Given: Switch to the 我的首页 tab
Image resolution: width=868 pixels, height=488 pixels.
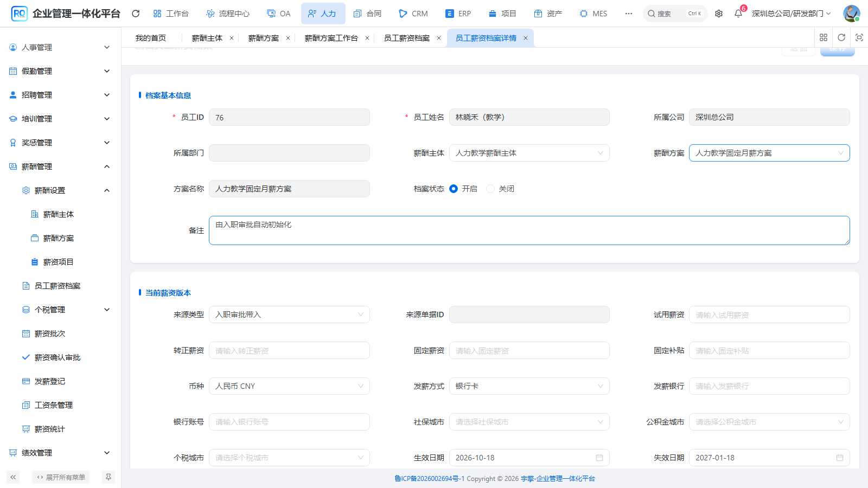Looking at the screenshot, I should pos(151,38).
